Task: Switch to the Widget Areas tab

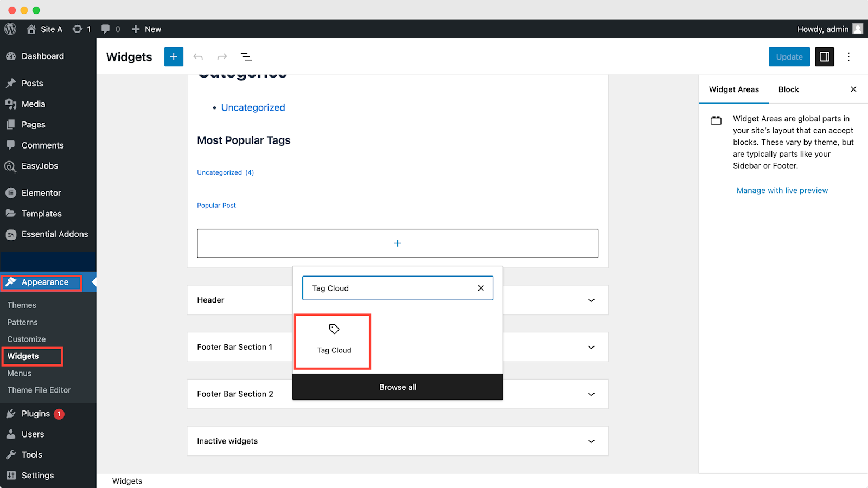Action: (x=734, y=89)
